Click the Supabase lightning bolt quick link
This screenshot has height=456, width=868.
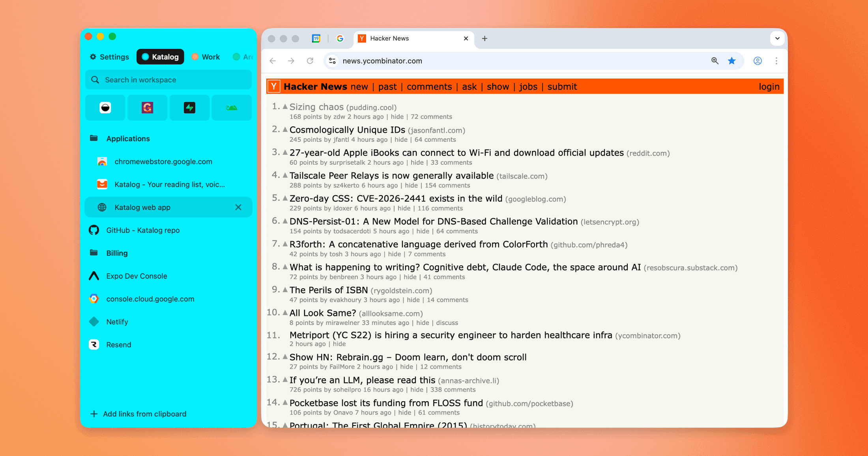coord(189,107)
